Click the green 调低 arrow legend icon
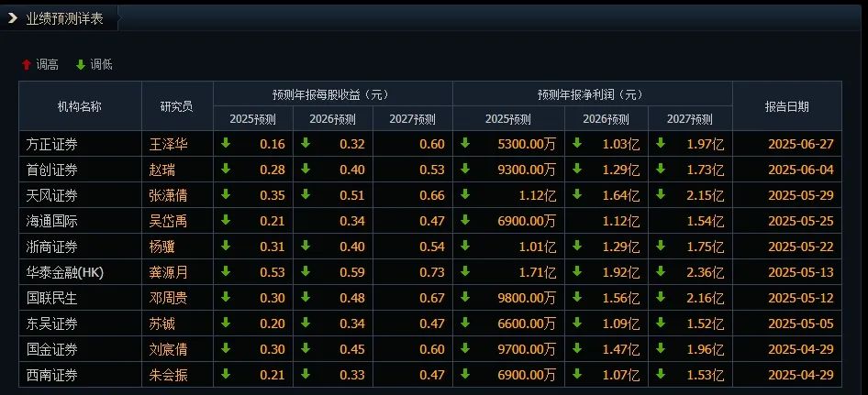The height and width of the screenshot is (395, 868). 81,65
